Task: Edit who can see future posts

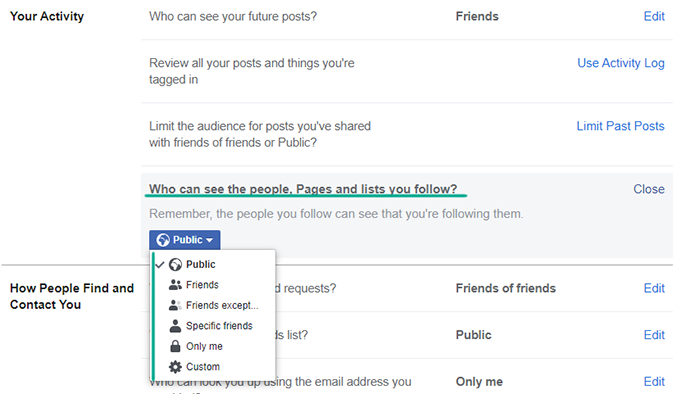Action: pyautogui.click(x=654, y=16)
